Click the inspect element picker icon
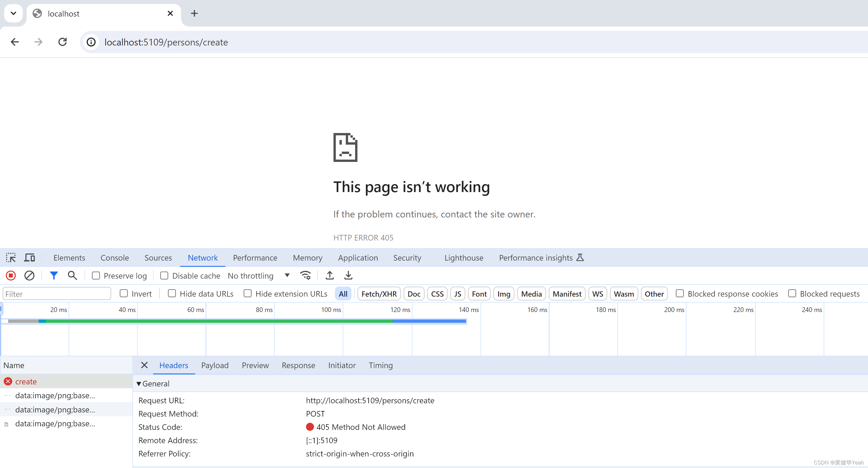The image size is (868, 468). pos(11,258)
